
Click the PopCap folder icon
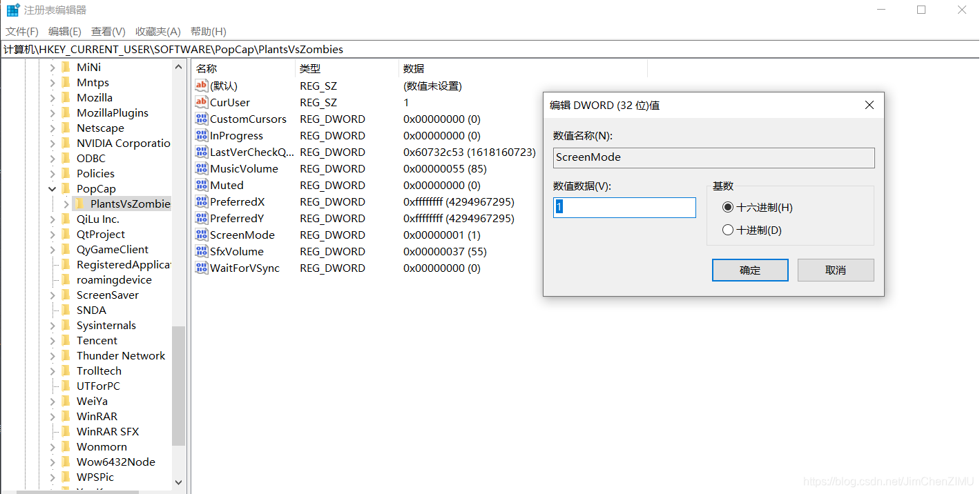66,188
